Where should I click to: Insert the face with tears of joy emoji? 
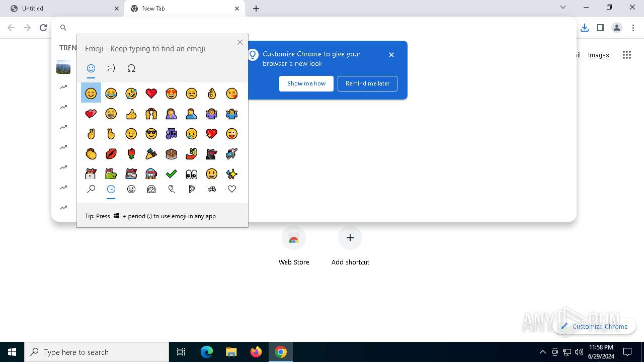111,93
